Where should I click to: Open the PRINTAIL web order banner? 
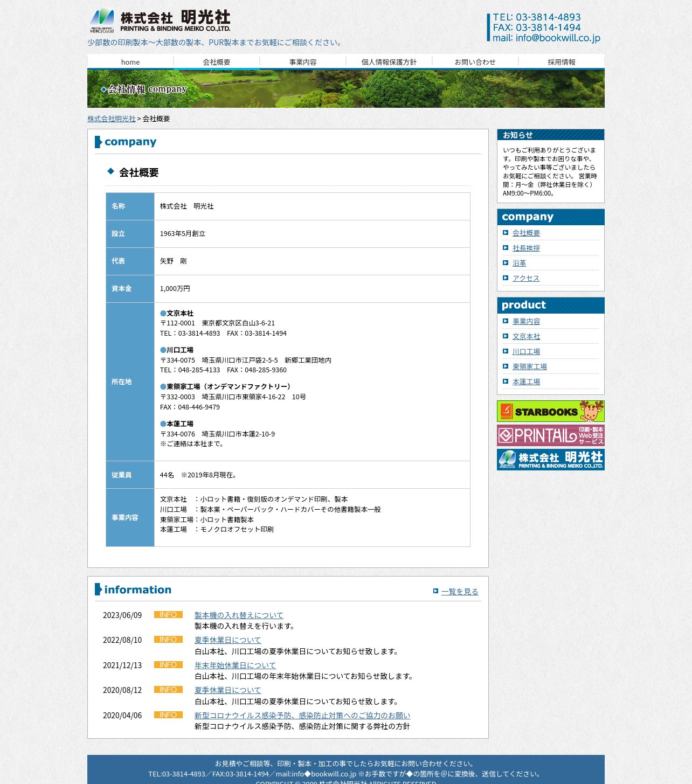pos(551,435)
